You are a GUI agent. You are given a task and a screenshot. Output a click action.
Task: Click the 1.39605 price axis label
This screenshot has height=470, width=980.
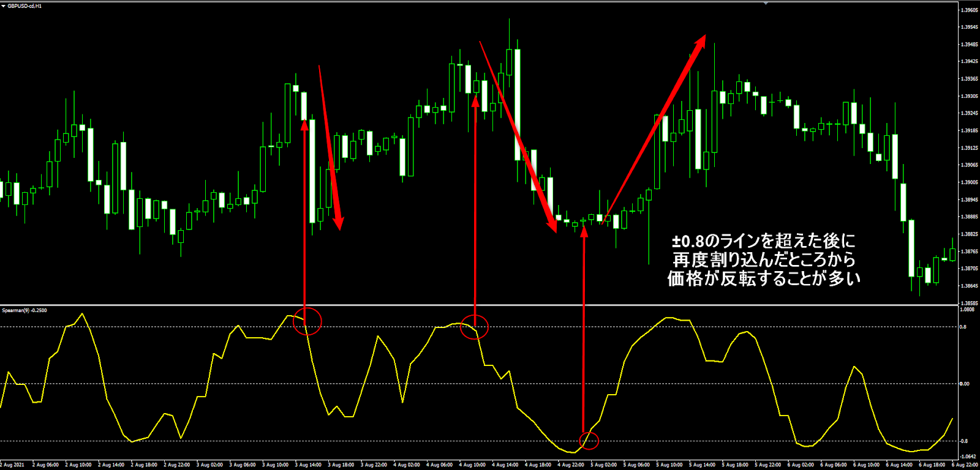point(970,10)
